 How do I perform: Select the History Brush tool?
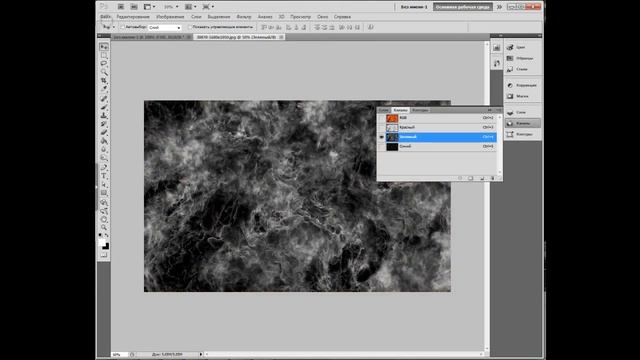click(x=104, y=124)
